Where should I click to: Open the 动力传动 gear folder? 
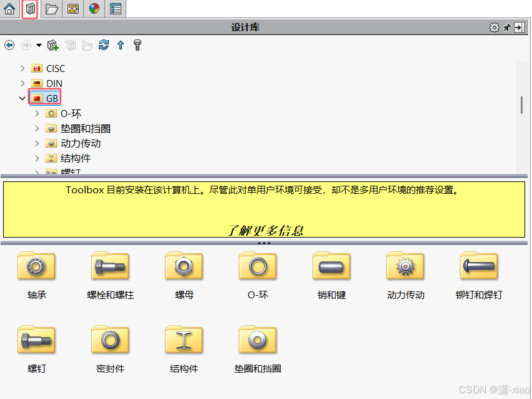click(x=406, y=276)
